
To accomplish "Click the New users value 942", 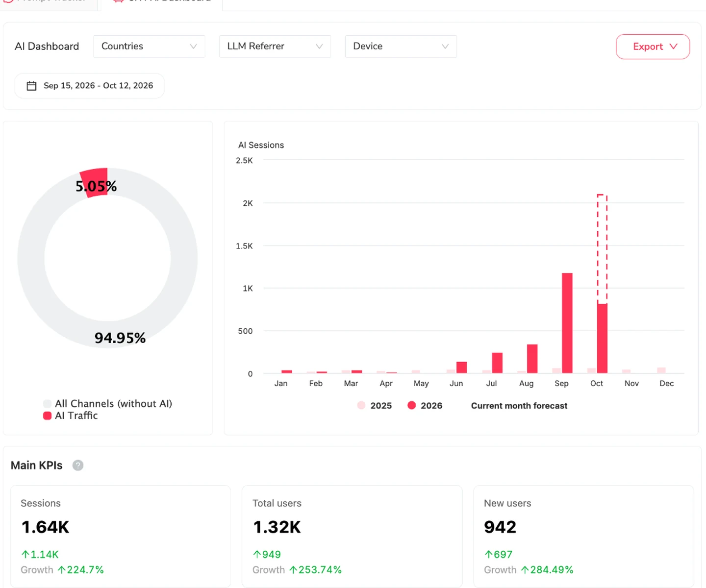I will click(x=500, y=527).
